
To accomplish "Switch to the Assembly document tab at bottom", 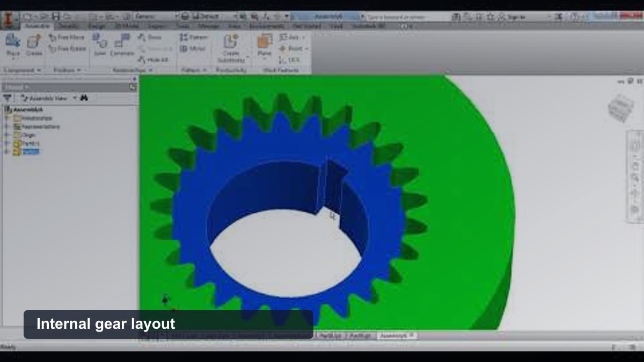I will (397, 335).
